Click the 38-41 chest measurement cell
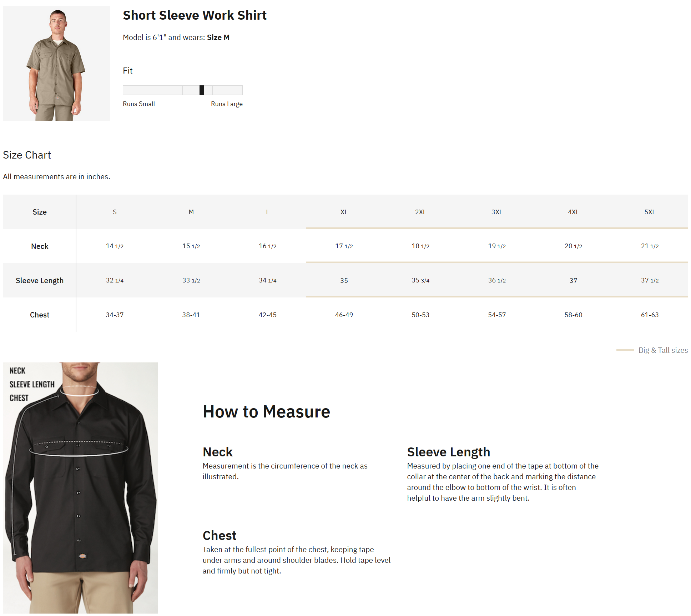The image size is (691, 616). click(x=191, y=315)
